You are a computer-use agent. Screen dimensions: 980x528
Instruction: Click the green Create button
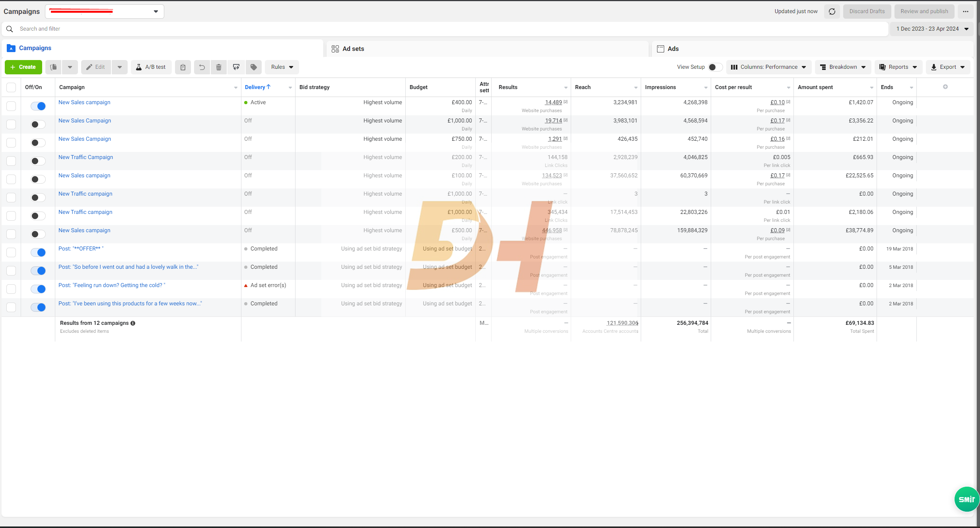tap(23, 67)
